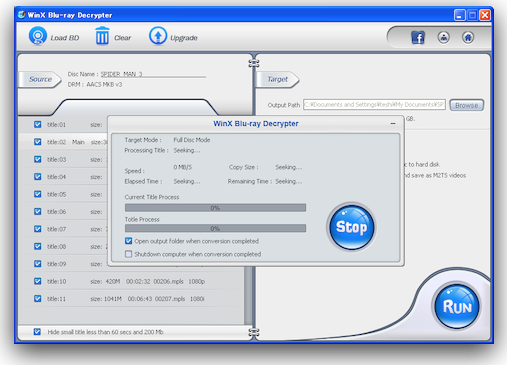Viewport: 507px width, 365px height.
Task: Disable Open output folder when conversion completed
Action: coord(128,241)
